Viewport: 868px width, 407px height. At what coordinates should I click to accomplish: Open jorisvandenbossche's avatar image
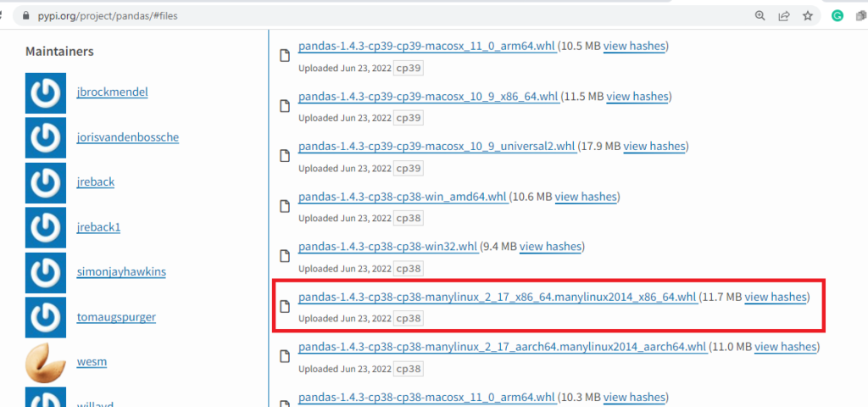[46, 138]
